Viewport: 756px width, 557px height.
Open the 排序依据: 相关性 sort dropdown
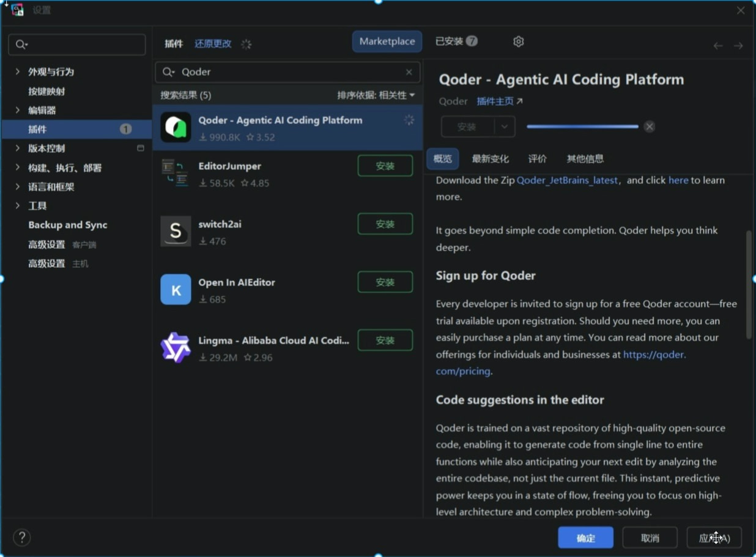(x=376, y=95)
